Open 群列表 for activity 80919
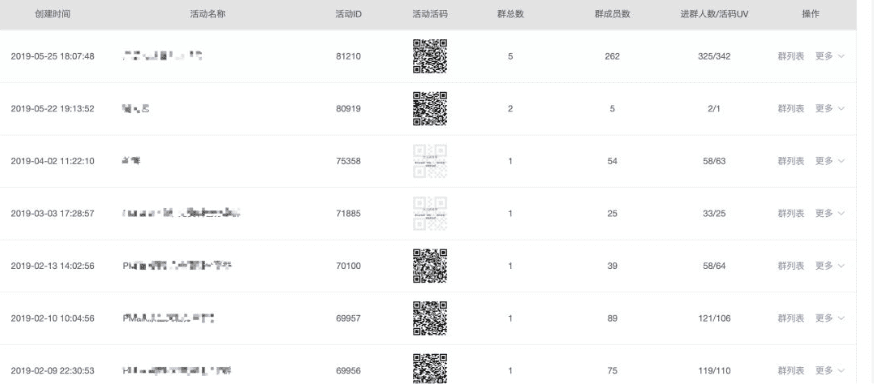Screen dimensions: 875x388 tap(791, 109)
